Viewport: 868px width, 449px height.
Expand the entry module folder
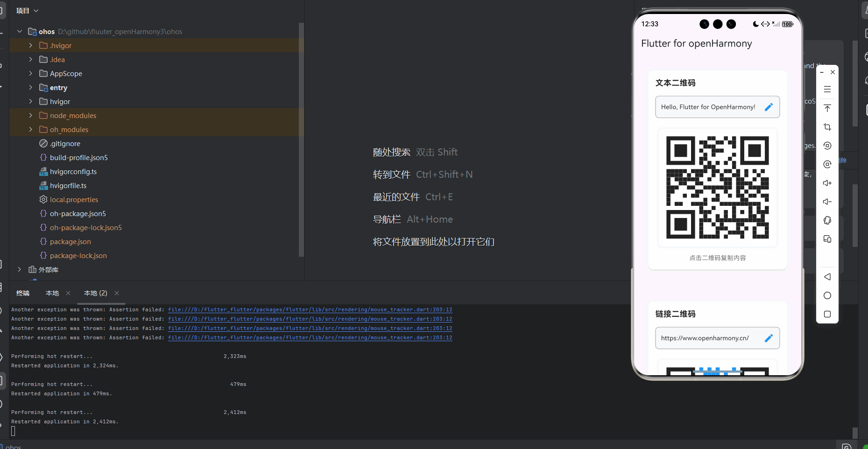(30, 87)
